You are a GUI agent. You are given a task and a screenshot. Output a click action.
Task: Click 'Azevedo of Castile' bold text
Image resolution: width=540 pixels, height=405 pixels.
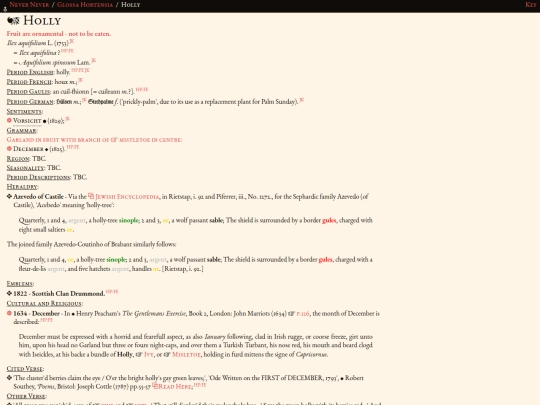[x=38, y=197]
